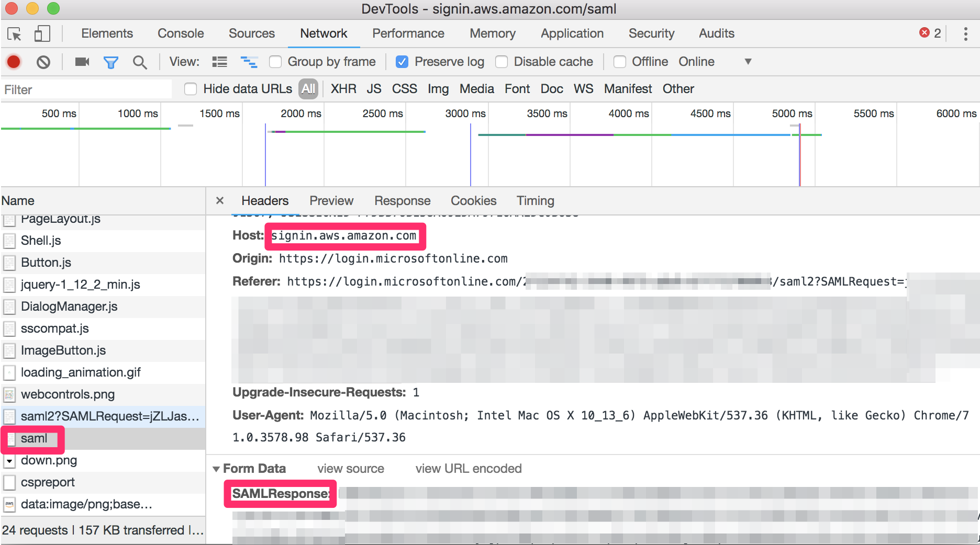Filter requests by All types
This screenshot has height=545, width=980.
click(x=308, y=89)
